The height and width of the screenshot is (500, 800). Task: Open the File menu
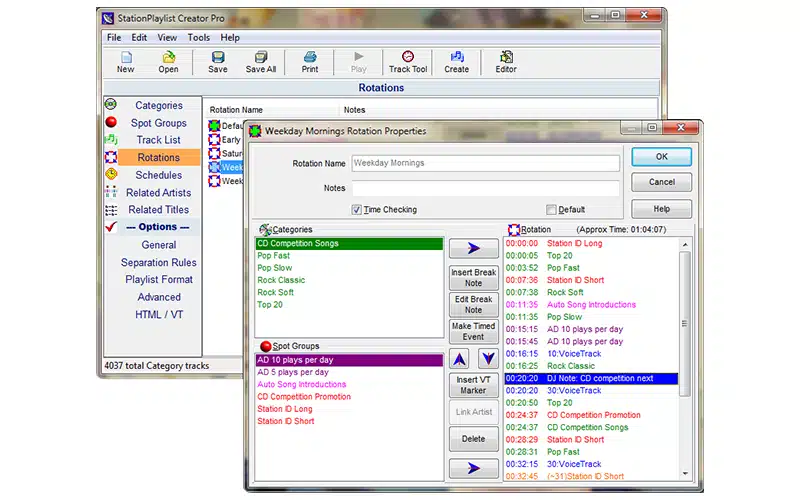(114, 38)
